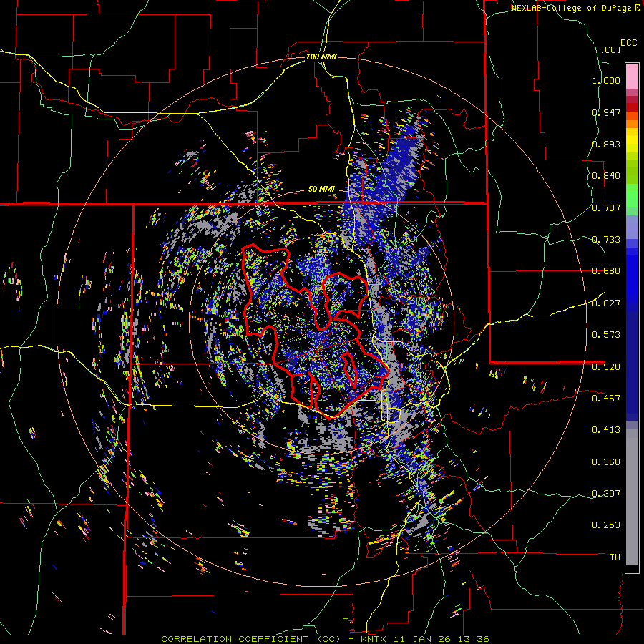This screenshot has height=644, width=644.
Task: Pick the gray color bar segment
Action: [x=632, y=497]
